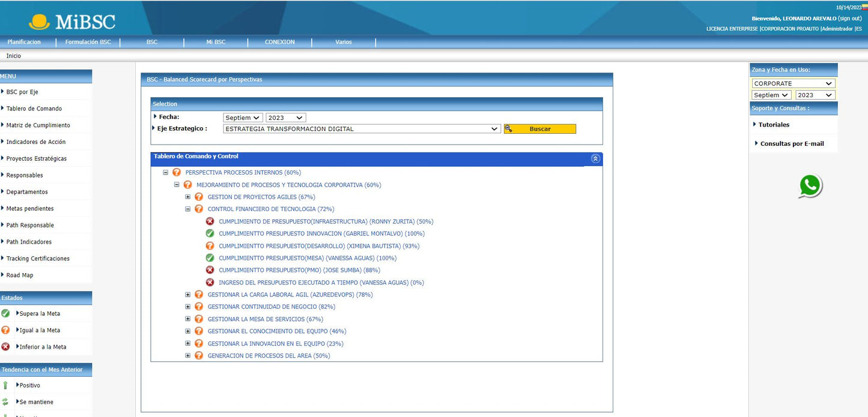Click green check icon beside CUMPLIMIENTTO PRESUPUESTO INNOVACION
868x417 pixels.
[210, 233]
